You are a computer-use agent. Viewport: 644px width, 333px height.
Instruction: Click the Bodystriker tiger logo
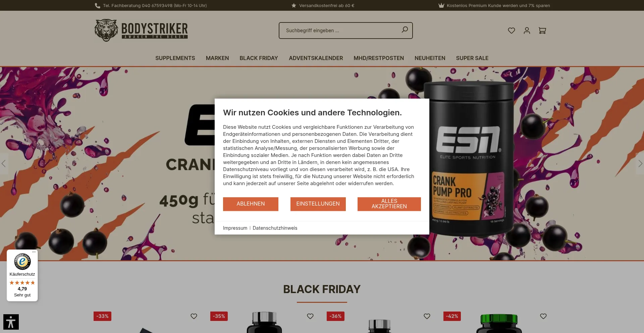(141, 30)
